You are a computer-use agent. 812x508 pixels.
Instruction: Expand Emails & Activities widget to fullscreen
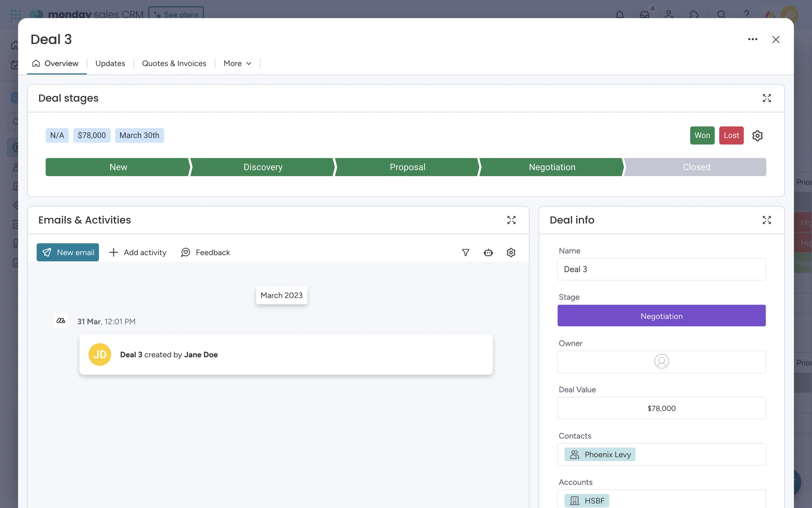point(511,220)
